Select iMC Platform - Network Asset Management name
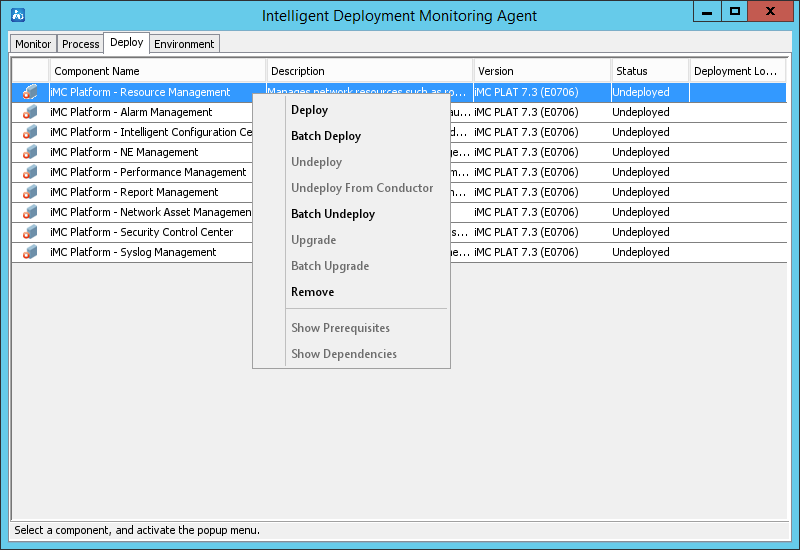Screen dimensions: 800x550 click(x=151, y=212)
